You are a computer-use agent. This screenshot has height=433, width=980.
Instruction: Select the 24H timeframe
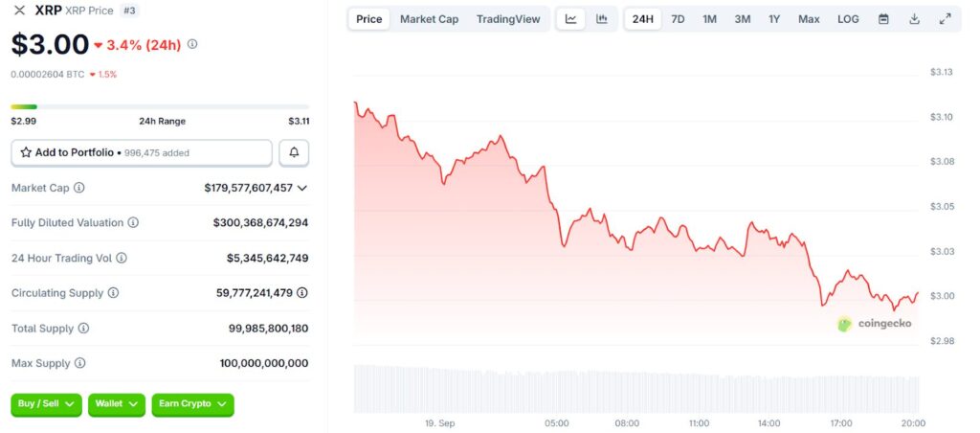point(643,19)
